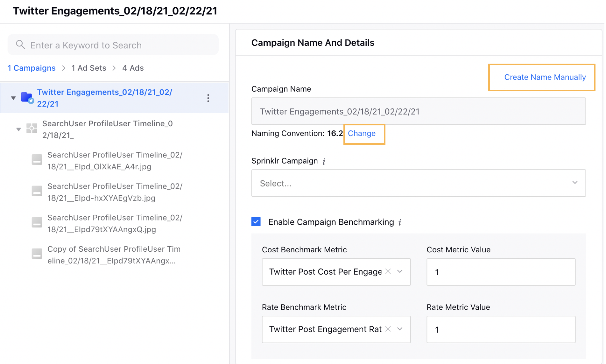Click the Rate Metric Value field
606x364 pixels.
[x=501, y=329]
